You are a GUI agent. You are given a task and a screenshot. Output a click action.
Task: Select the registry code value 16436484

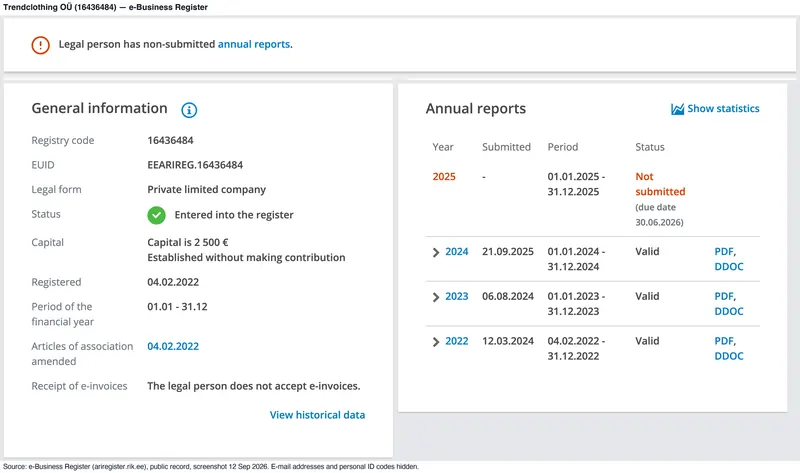tap(170, 140)
